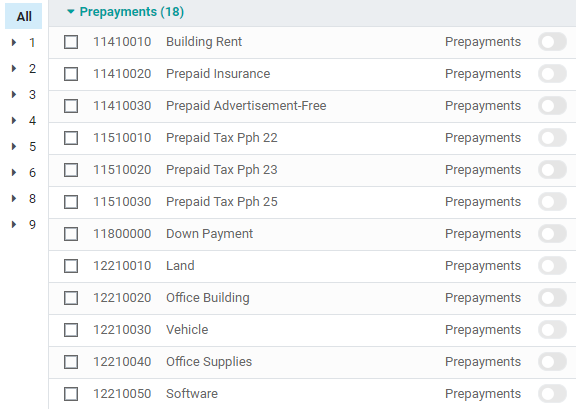Select the All category filter

point(24,16)
